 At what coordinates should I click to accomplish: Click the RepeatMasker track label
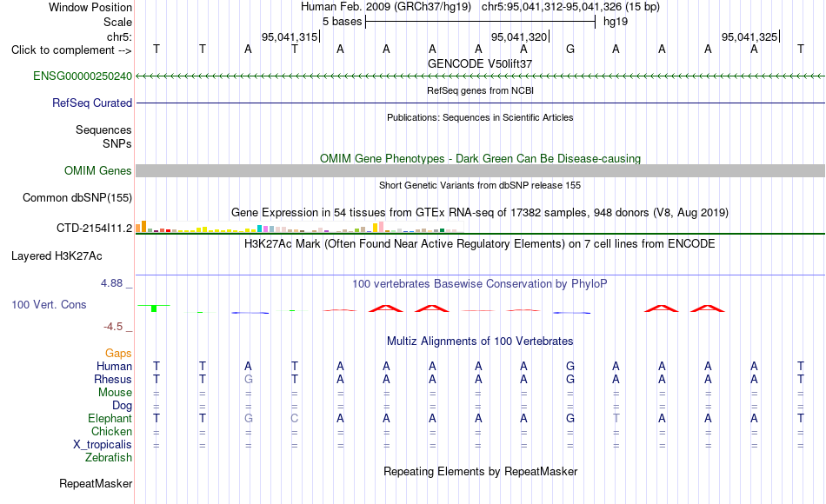pos(96,483)
